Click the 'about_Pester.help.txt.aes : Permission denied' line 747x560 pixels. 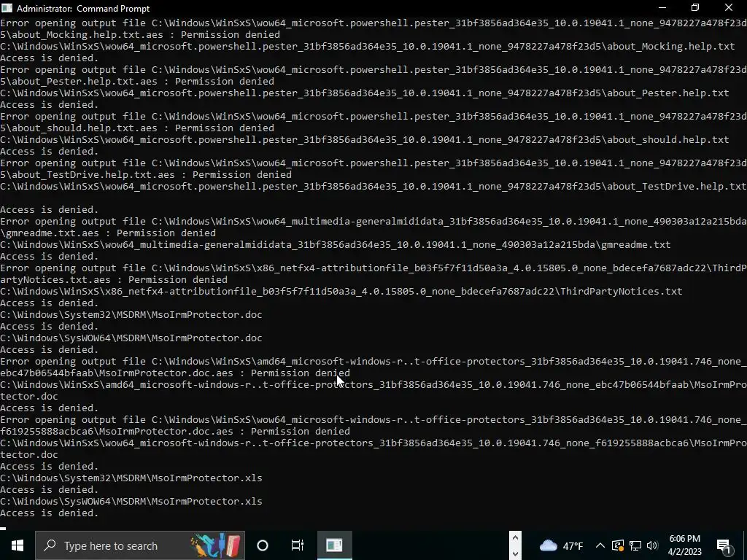(x=137, y=82)
